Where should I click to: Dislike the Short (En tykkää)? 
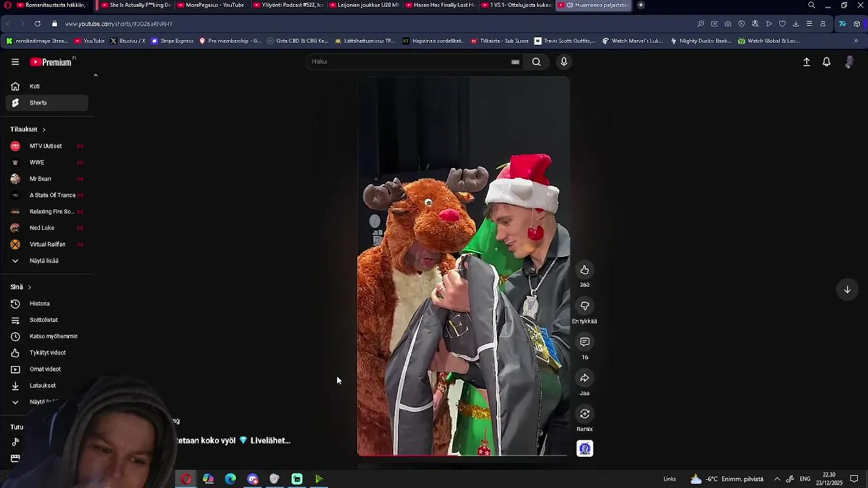[x=585, y=306]
